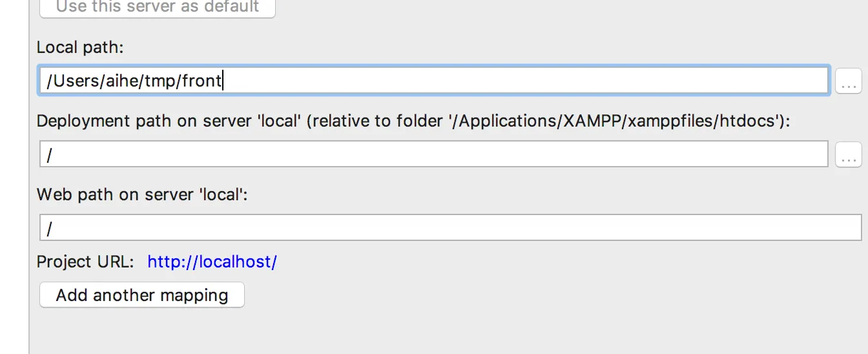The width and height of the screenshot is (868, 354).
Task: Click the "Local path:" label
Action: (x=79, y=47)
